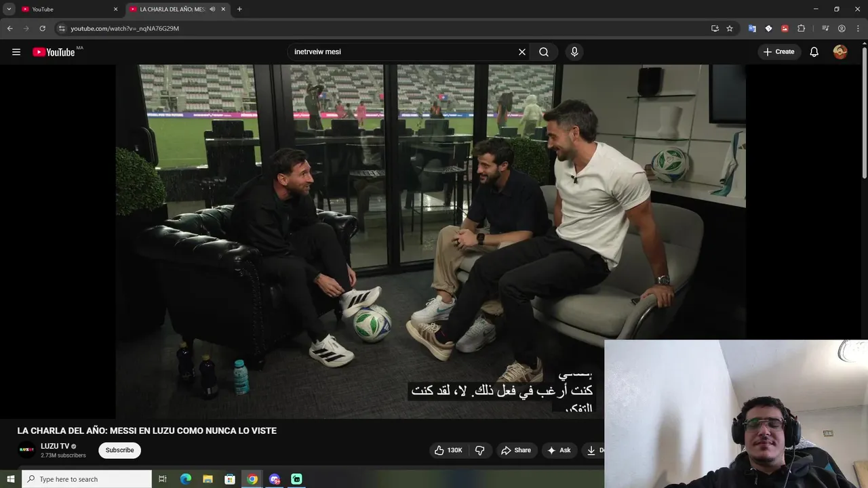
Task: Open the YouTube account avatar menu
Action: 840,52
